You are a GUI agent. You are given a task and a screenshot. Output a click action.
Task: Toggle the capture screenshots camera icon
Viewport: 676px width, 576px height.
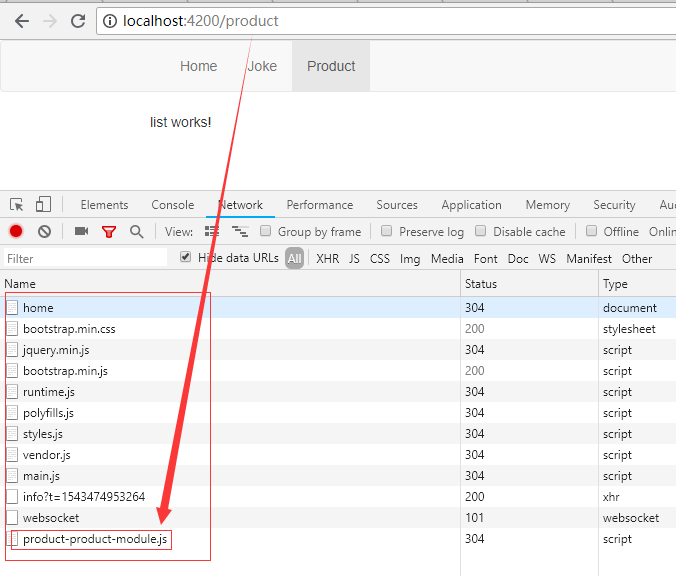81,231
